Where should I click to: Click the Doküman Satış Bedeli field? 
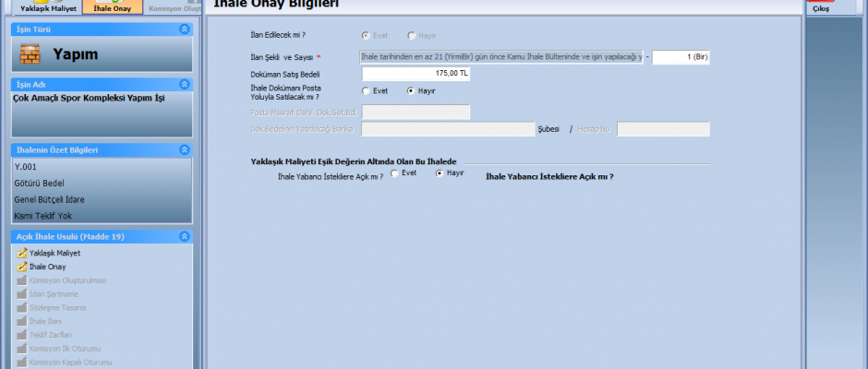(x=416, y=74)
